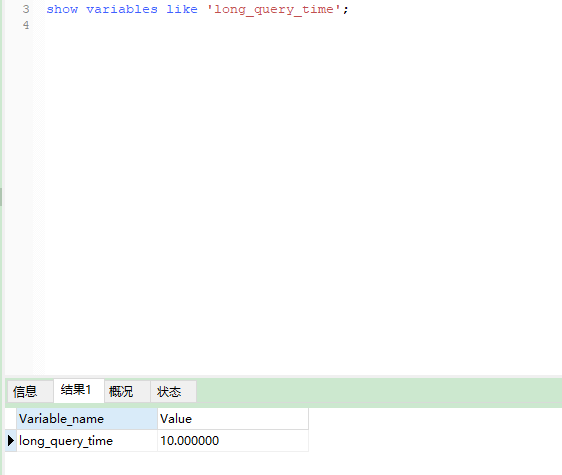
Task: Click the 'show' keyword in the query
Action: (62, 9)
